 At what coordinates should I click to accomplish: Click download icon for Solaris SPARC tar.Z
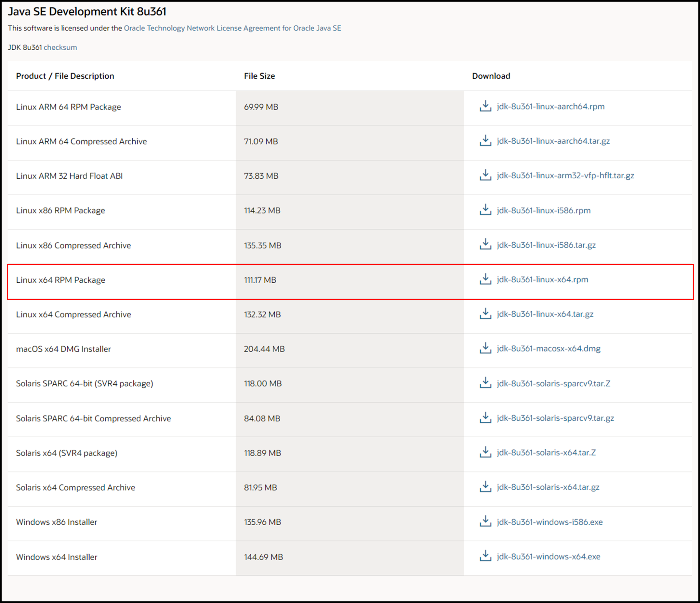[x=485, y=383]
